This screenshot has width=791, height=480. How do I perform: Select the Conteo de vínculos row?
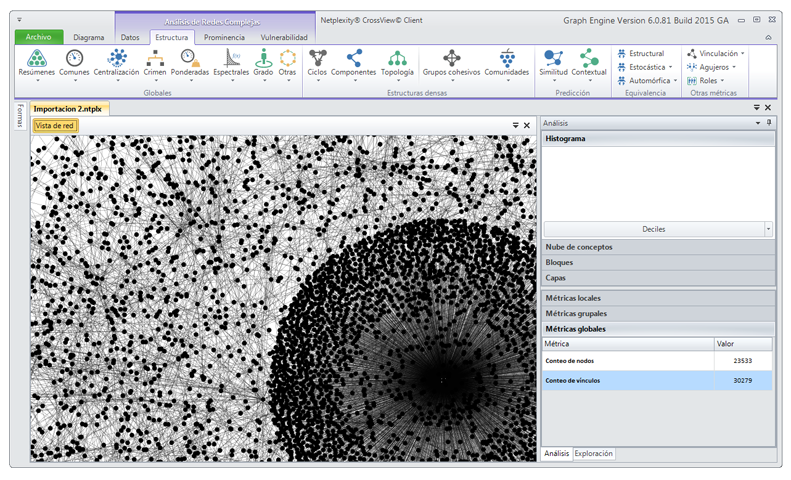(657, 381)
